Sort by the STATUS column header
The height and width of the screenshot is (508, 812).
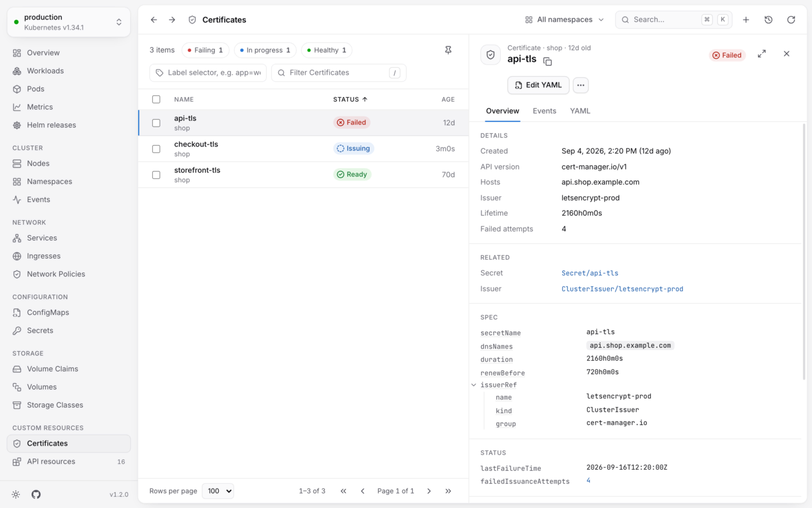pos(350,99)
